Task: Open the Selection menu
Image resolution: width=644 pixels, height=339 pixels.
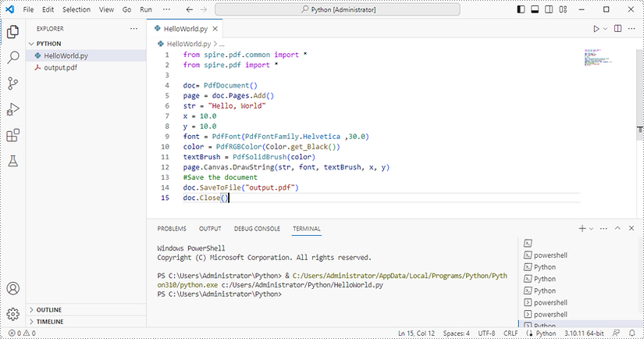Action: pos(76,9)
